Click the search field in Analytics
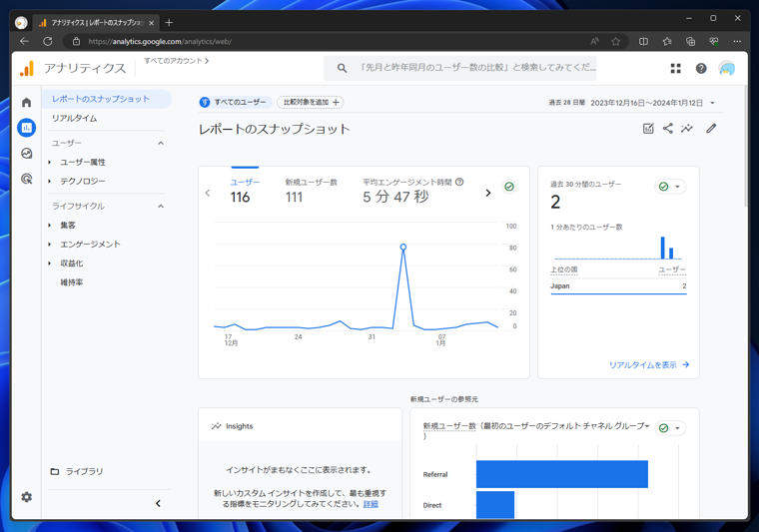This screenshot has height=532, width=759. point(459,68)
